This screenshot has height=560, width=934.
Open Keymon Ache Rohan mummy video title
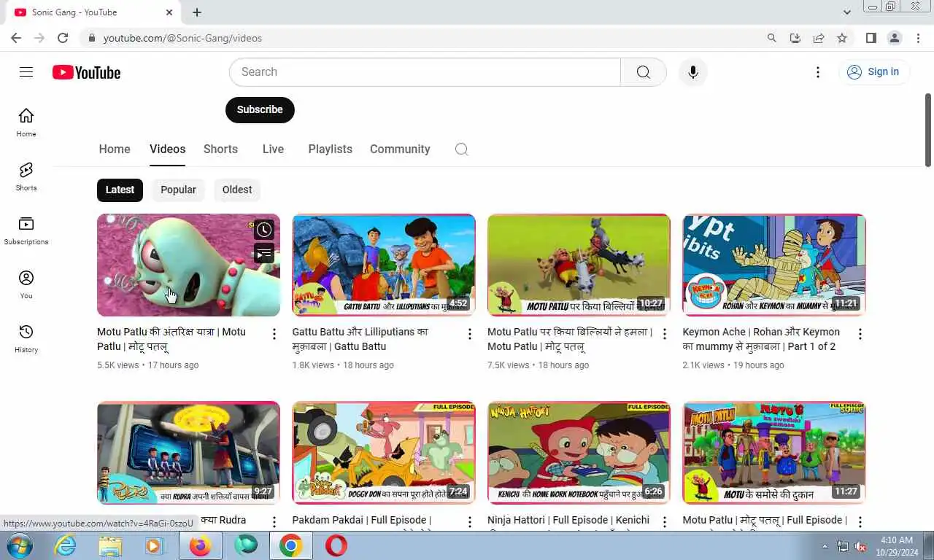[761, 339]
